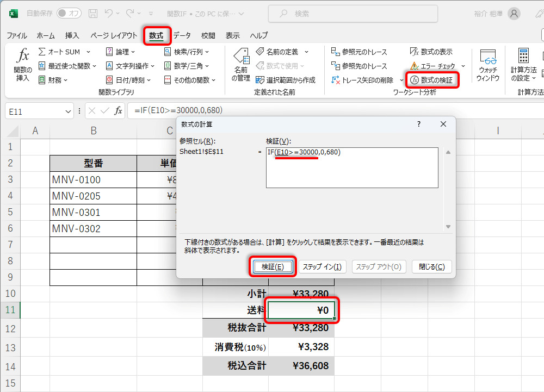The image size is (544, 392).
Task: Click the ステップ イン(I) button
Action: click(322, 266)
